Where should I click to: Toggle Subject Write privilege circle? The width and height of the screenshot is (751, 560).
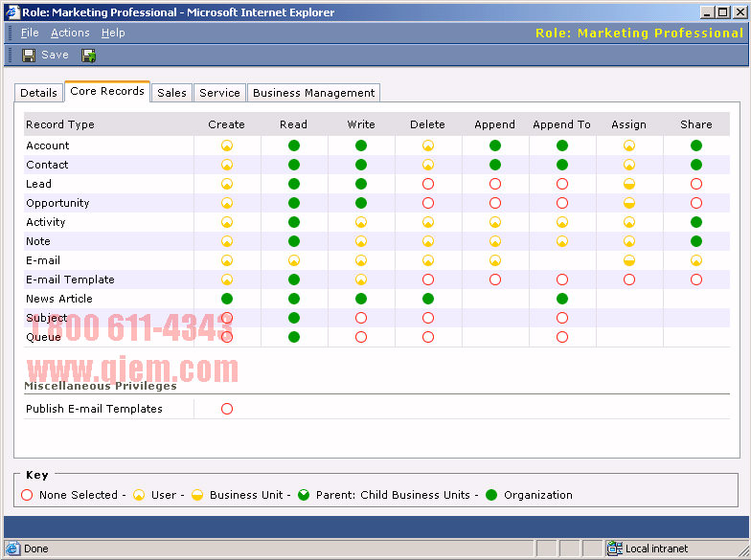(x=361, y=318)
